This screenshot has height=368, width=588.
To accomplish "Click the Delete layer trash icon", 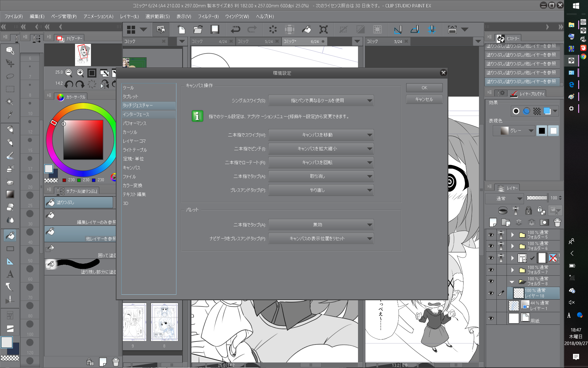I will tap(557, 222).
